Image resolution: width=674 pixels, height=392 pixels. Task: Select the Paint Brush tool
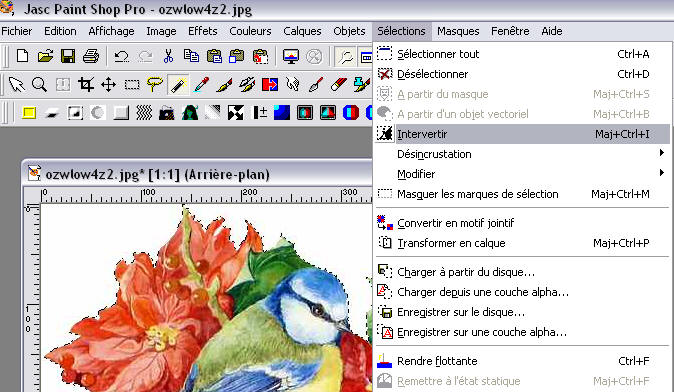click(224, 85)
